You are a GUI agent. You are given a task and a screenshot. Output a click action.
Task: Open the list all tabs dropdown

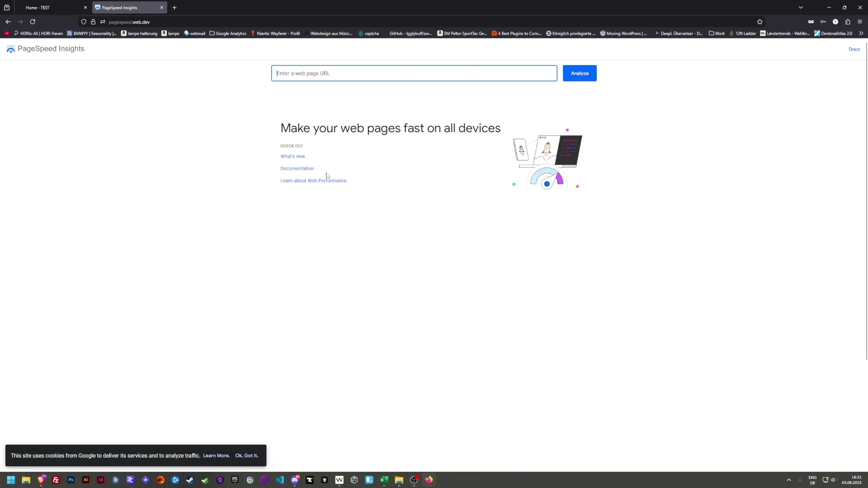pos(801,8)
